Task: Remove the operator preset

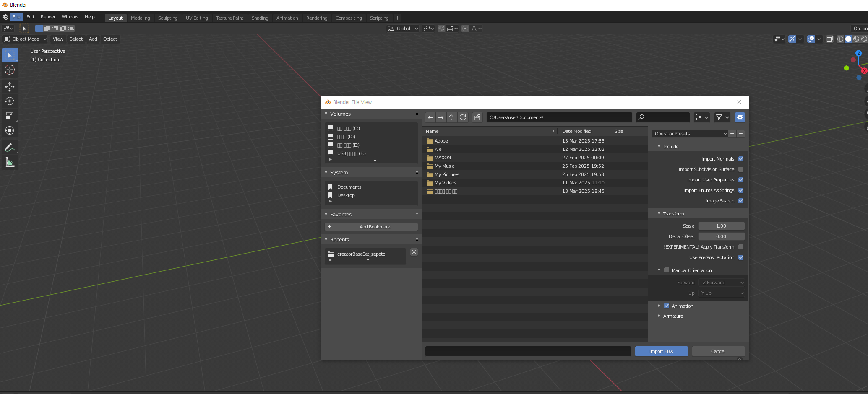Action: (x=741, y=134)
